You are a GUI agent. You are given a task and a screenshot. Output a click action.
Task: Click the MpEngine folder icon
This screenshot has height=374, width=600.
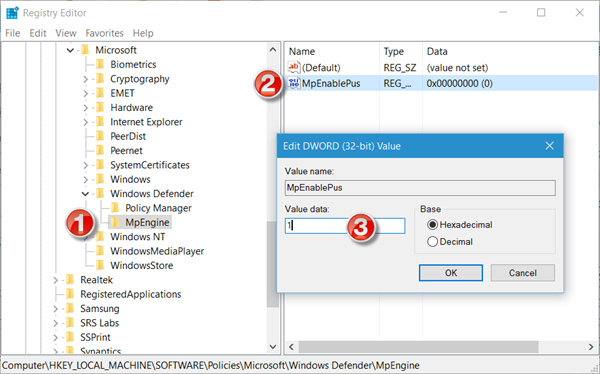115,222
